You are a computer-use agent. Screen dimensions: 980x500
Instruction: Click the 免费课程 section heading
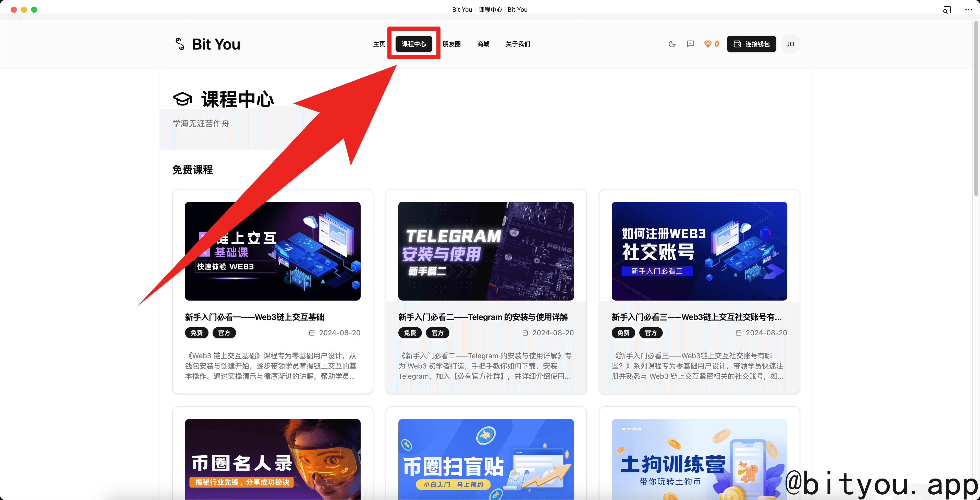(192, 170)
